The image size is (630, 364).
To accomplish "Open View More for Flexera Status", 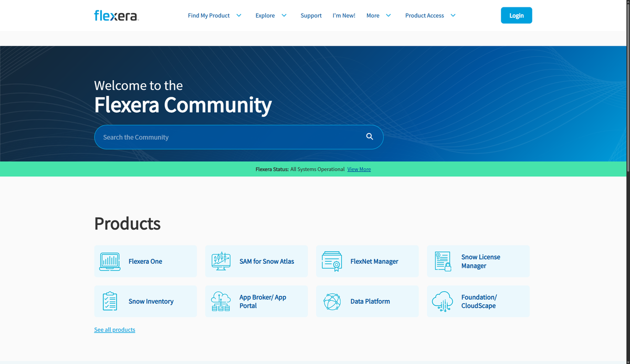I will pyautogui.click(x=359, y=169).
